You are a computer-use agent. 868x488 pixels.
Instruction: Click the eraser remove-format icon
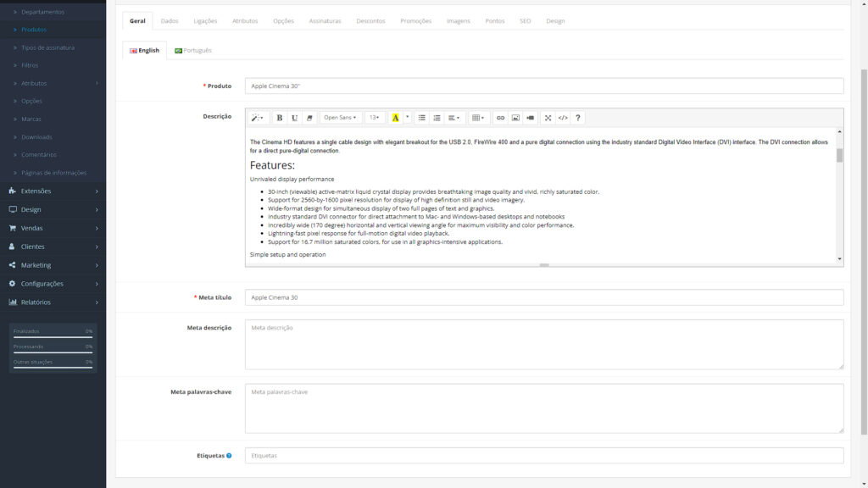(x=309, y=118)
